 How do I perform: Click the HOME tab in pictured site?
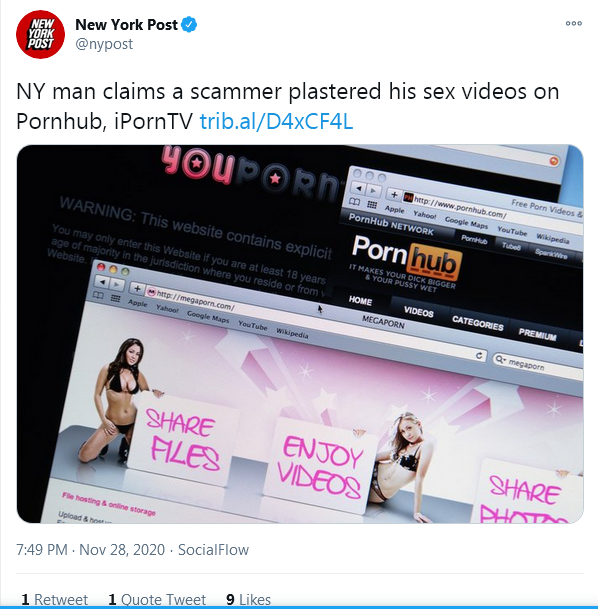coord(360,301)
